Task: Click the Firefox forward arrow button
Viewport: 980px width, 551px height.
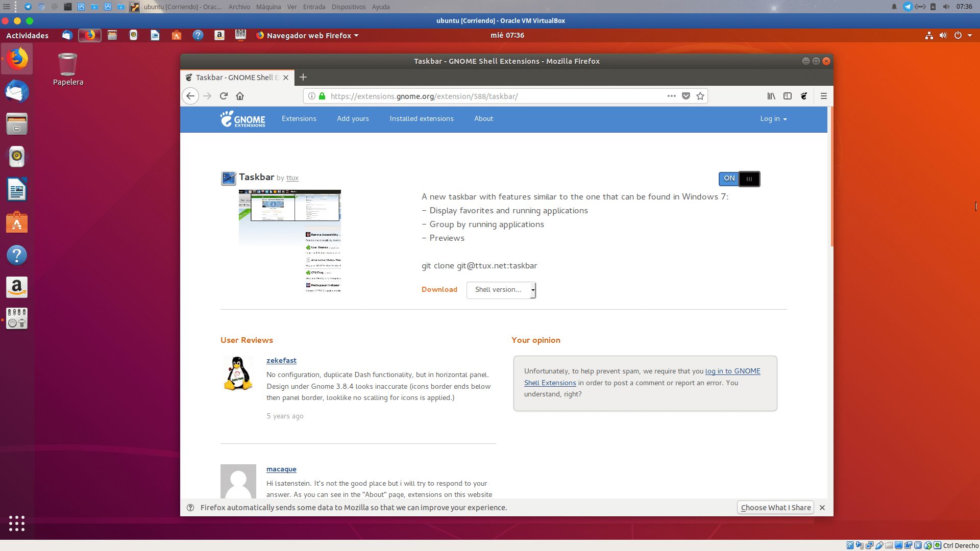Action: pos(207,96)
